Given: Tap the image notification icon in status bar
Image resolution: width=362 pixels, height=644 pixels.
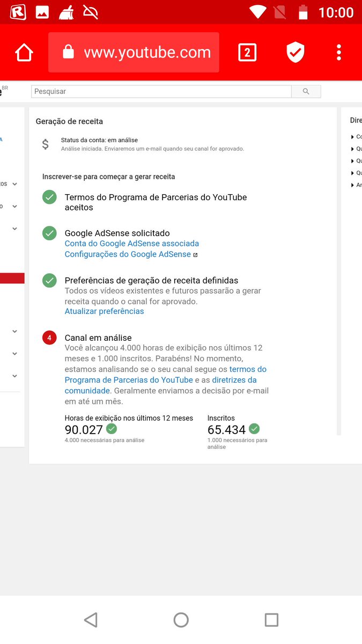Looking at the screenshot, I should click(42, 12).
